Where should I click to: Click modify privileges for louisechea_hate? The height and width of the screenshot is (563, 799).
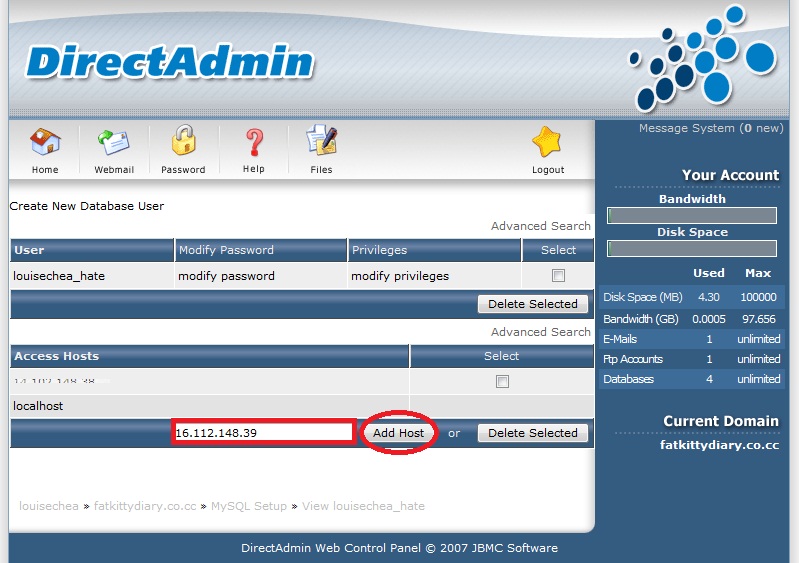point(400,276)
